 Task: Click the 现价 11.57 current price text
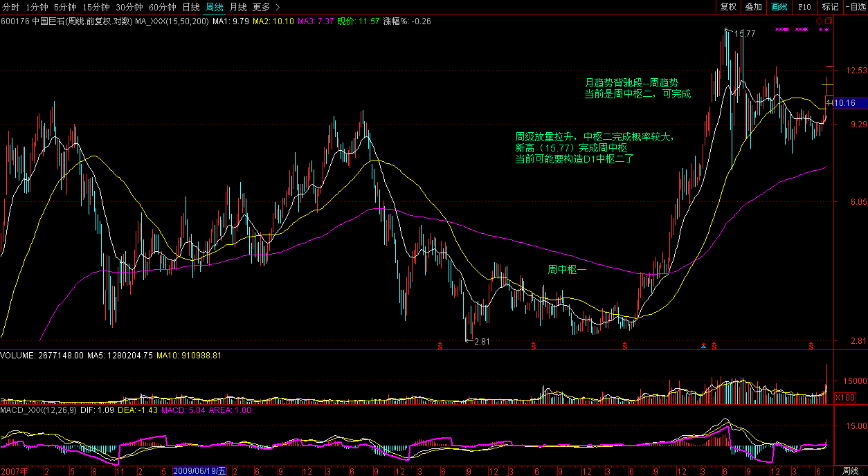[x=359, y=21]
